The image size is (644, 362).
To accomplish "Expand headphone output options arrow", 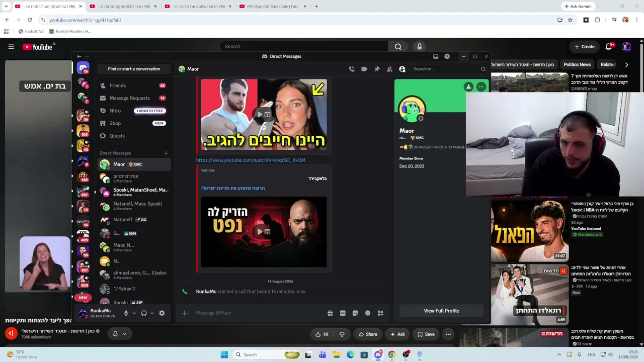I will 152,313.
